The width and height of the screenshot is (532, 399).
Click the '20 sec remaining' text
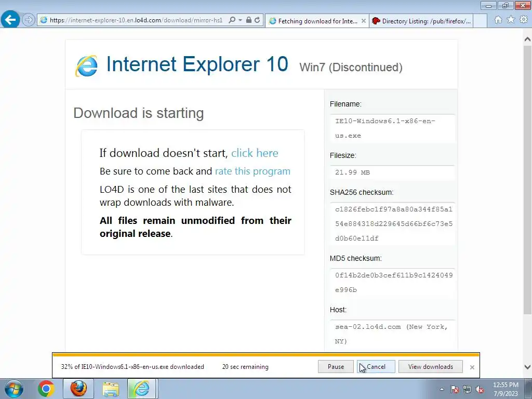pos(245,367)
